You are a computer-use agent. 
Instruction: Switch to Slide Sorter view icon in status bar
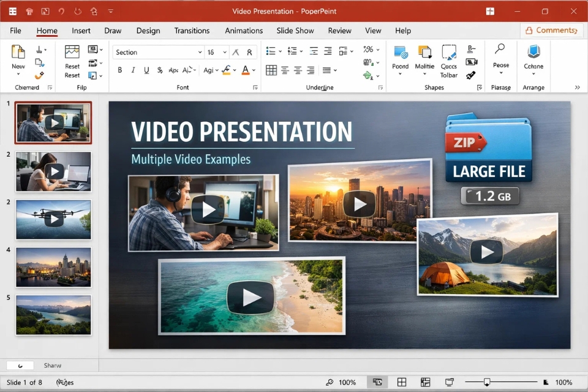pyautogui.click(x=401, y=382)
